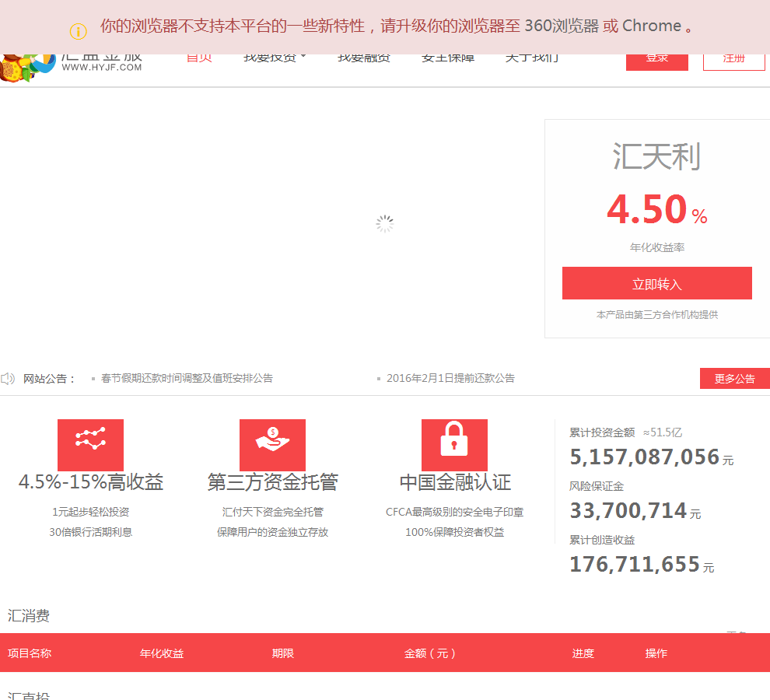
Task: Click the 汇天利 product title
Action: point(656,156)
